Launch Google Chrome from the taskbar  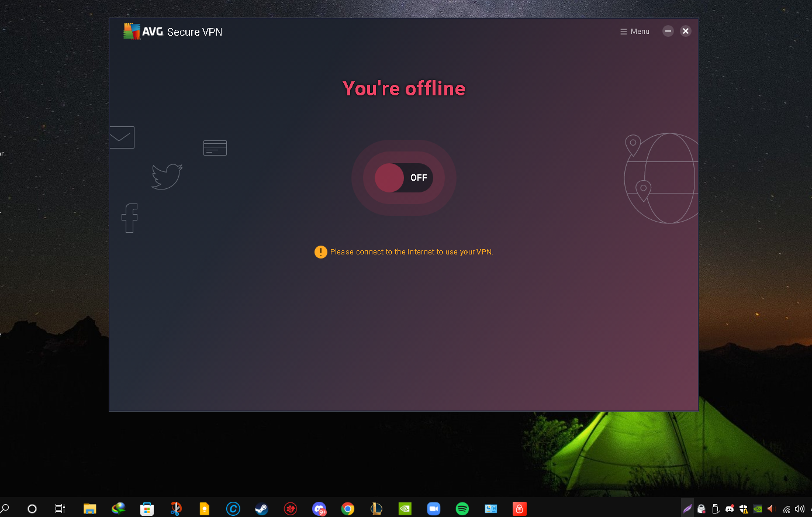[x=348, y=509]
